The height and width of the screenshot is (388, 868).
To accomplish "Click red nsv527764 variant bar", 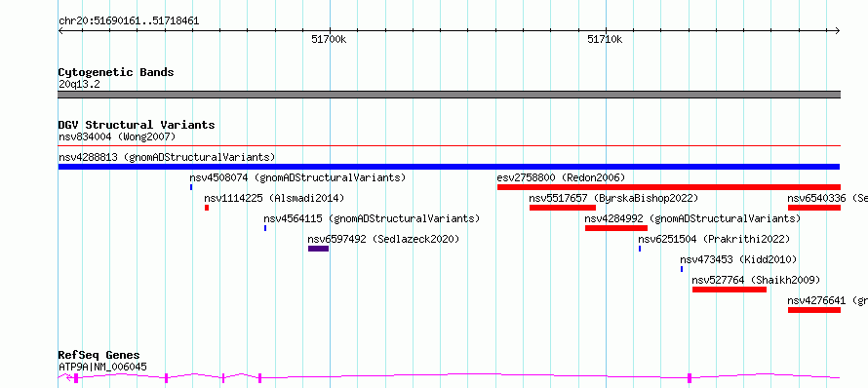I will (x=730, y=290).
